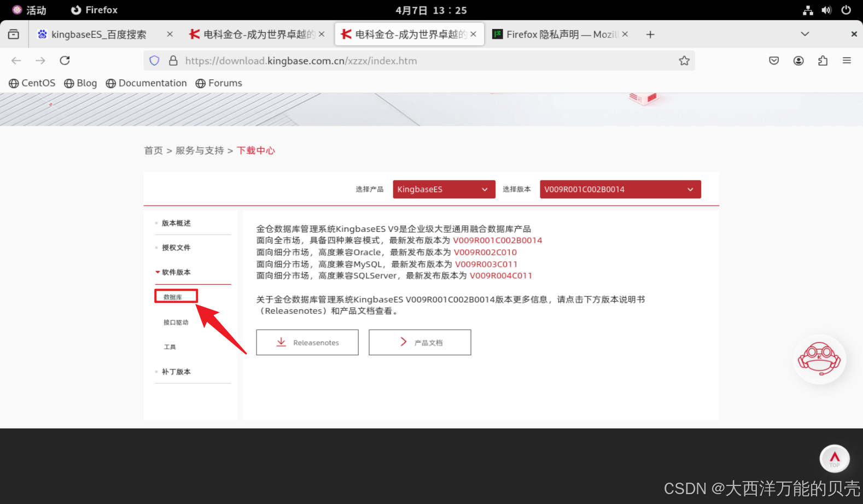
Task: Close the active 电科金仓 tab
Action: [x=474, y=34]
